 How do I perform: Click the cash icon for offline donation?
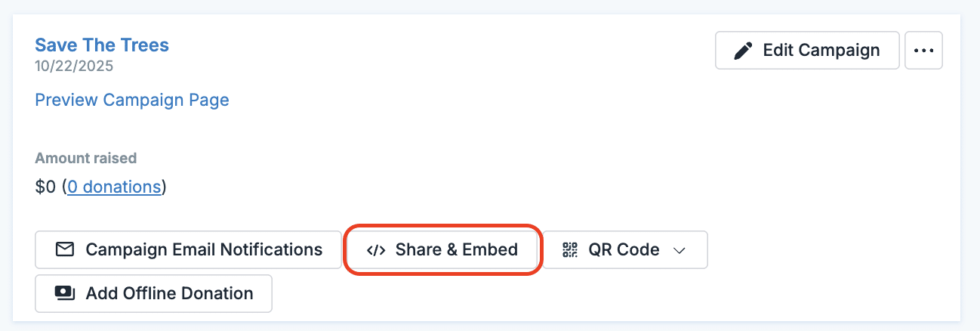pos(65,294)
